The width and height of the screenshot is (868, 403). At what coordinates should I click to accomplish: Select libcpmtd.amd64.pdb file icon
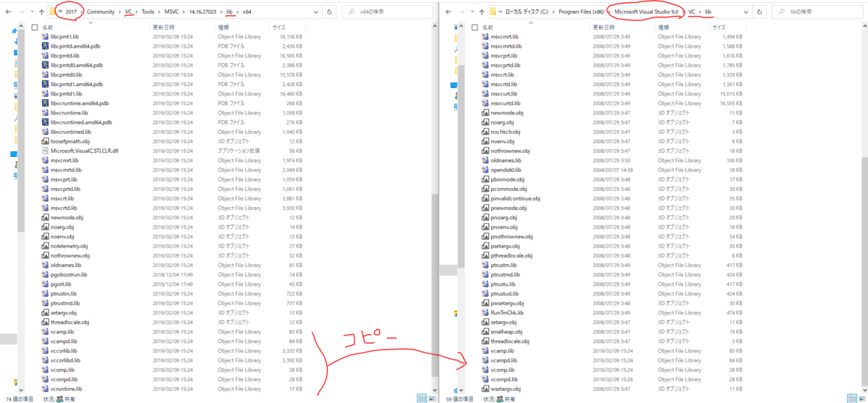45,46
